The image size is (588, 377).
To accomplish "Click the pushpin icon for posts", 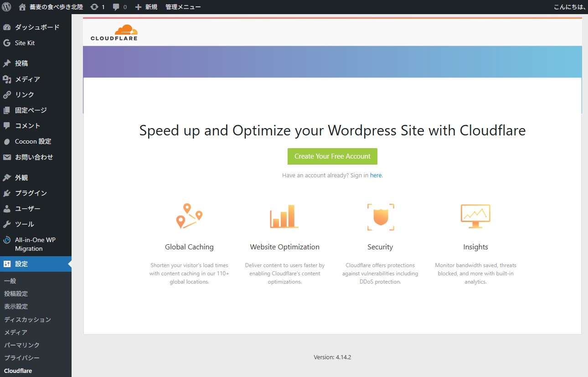I will point(7,63).
